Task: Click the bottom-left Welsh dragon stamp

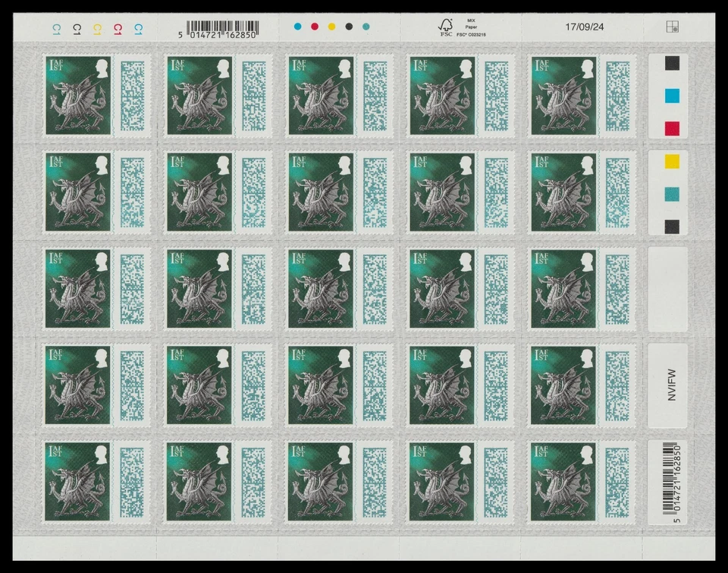Action: [76, 482]
